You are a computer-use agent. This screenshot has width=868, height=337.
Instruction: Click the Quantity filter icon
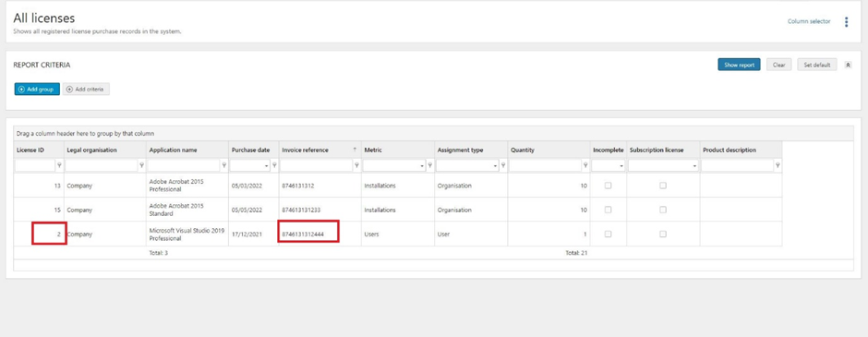585,165
